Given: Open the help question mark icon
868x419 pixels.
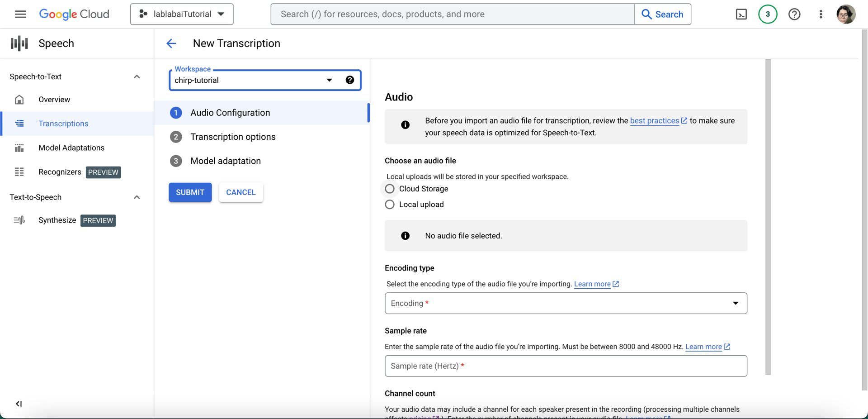Looking at the screenshot, I should 794,14.
